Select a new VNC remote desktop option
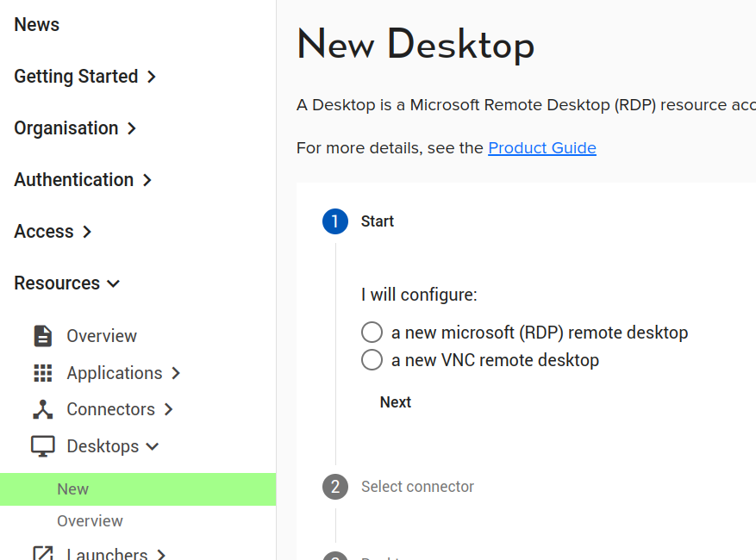This screenshot has height=560, width=756. point(372,360)
